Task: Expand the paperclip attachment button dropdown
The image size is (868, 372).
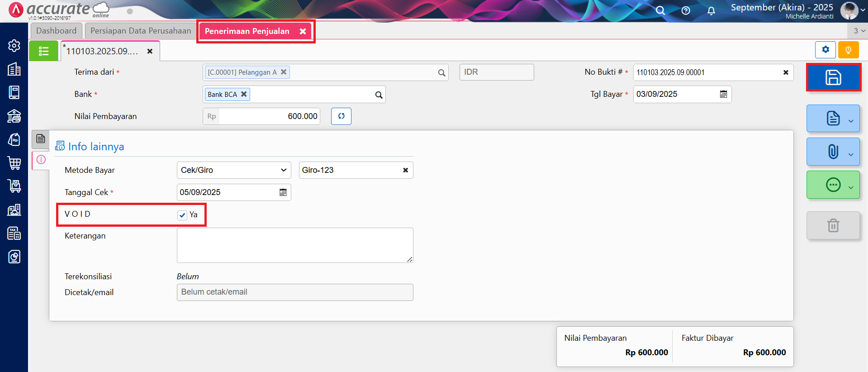Action: click(850, 154)
